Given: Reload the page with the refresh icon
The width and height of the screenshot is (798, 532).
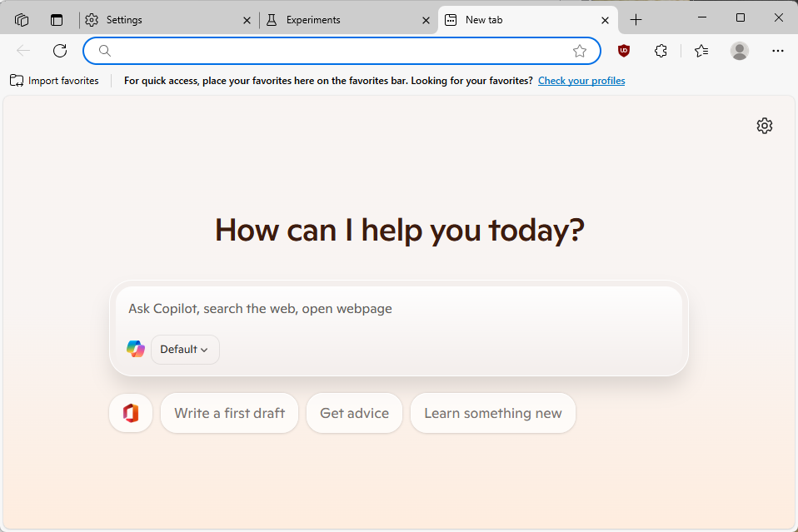Looking at the screenshot, I should pyautogui.click(x=59, y=51).
